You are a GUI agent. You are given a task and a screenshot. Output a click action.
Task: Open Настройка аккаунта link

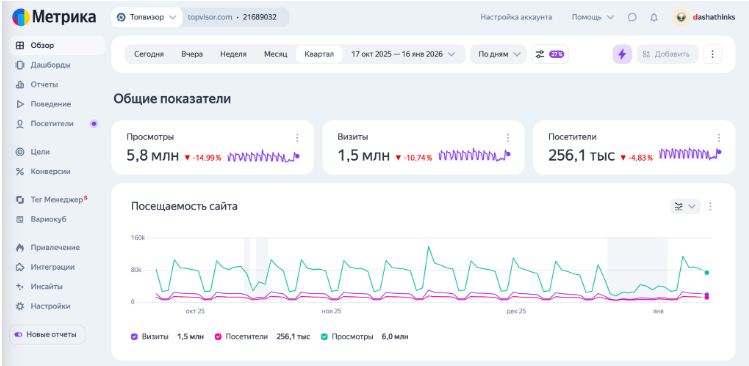[x=516, y=17]
